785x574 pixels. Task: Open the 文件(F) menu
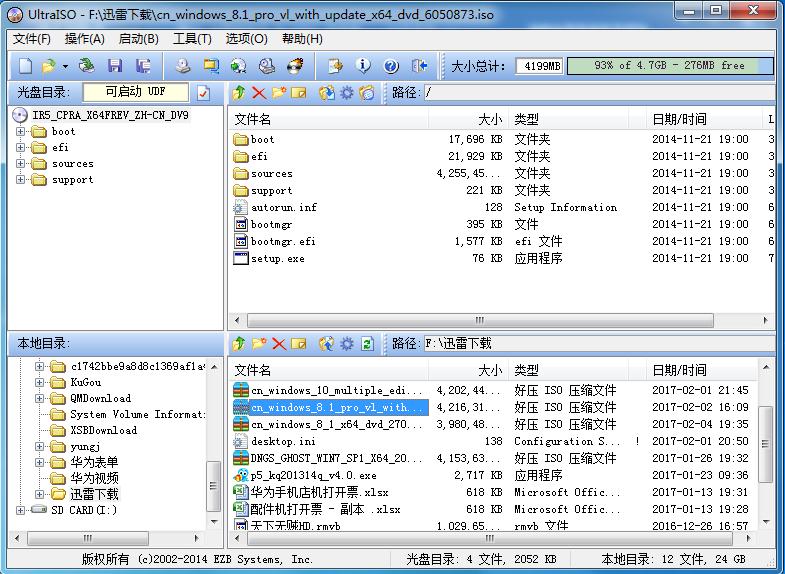coord(32,39)
